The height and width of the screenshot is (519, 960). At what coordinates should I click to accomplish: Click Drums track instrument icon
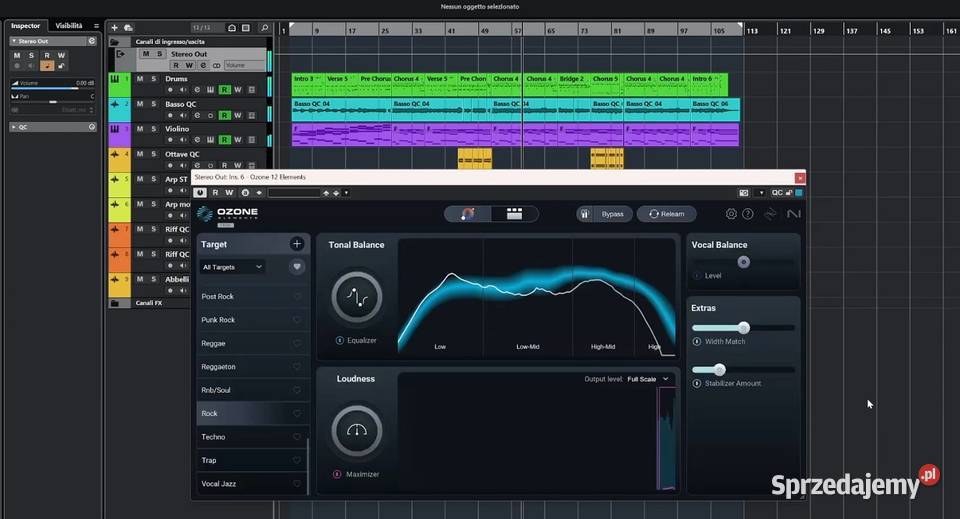[114, 79]
